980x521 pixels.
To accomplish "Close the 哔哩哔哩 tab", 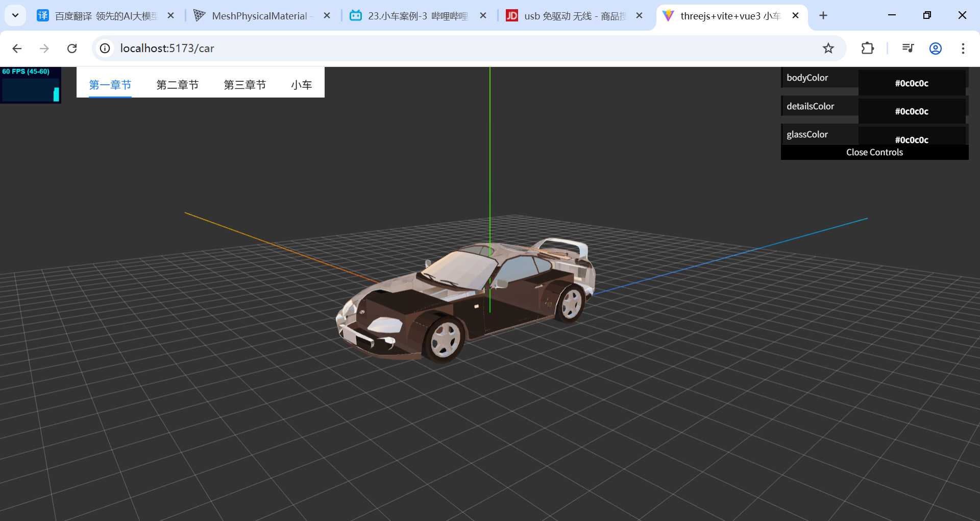I will (483, 16).
